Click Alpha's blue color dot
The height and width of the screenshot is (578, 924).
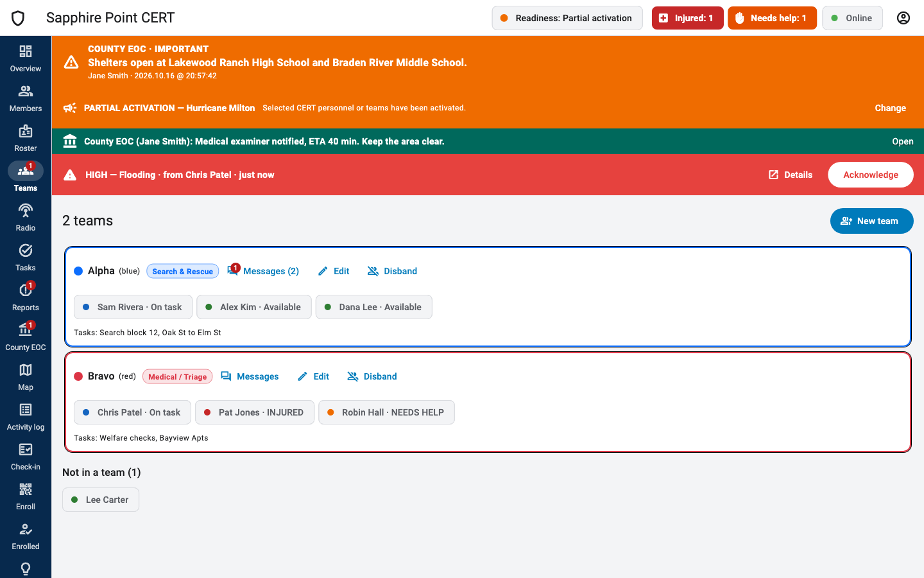click(78, 271)
